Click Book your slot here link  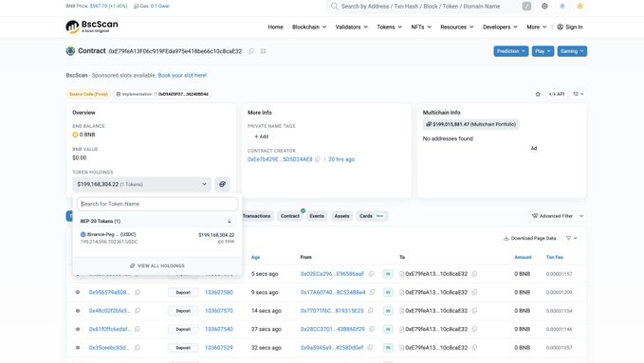[x=182, y=75]
